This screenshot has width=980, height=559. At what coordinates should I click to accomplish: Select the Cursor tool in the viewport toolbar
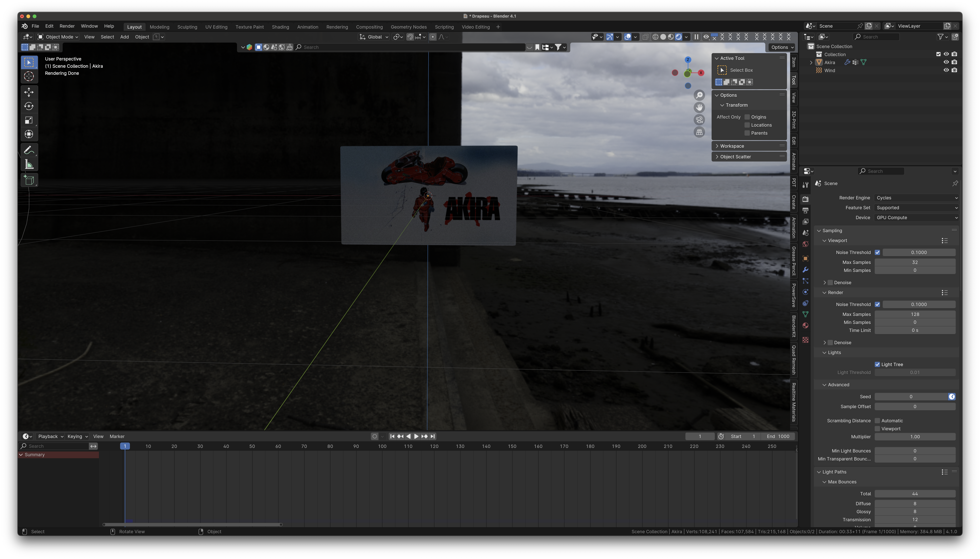(29, 76)
